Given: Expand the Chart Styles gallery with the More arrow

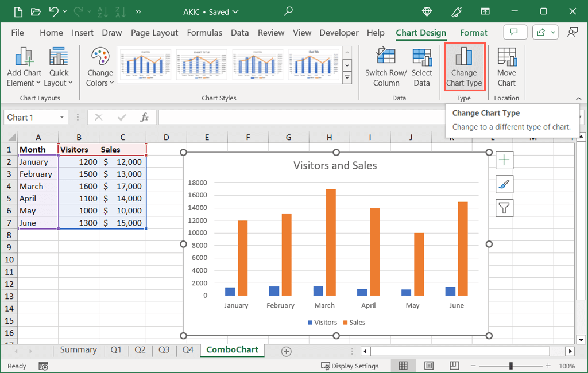Looking at the screenshot, I should click(x=347, y=77).
